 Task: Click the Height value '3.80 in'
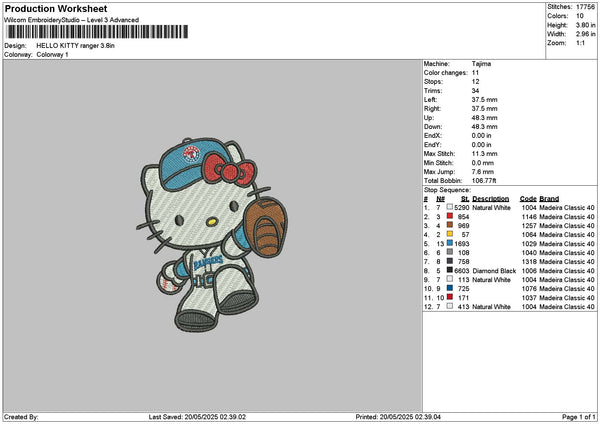pos(585,25)
